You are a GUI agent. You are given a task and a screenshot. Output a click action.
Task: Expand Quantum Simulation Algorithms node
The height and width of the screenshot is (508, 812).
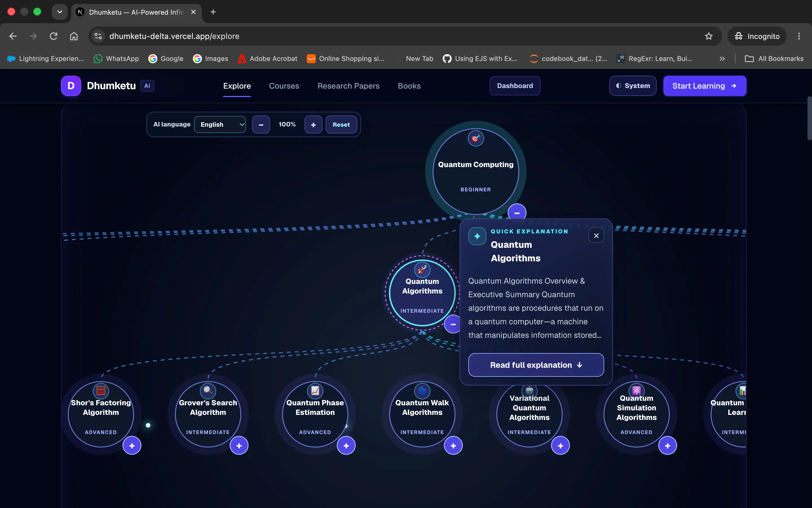click(x=667, y=446)
